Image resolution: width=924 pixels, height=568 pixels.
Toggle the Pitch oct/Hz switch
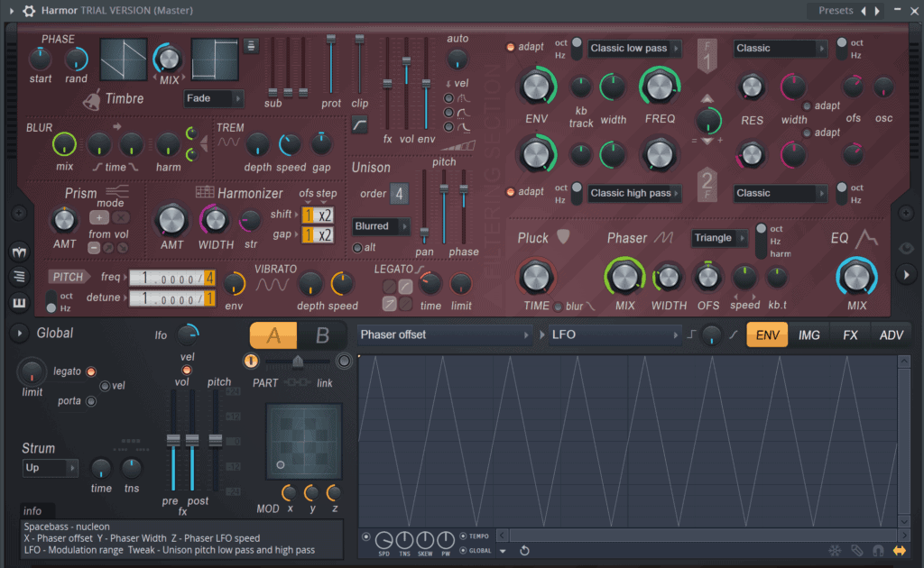pos(51,301)
